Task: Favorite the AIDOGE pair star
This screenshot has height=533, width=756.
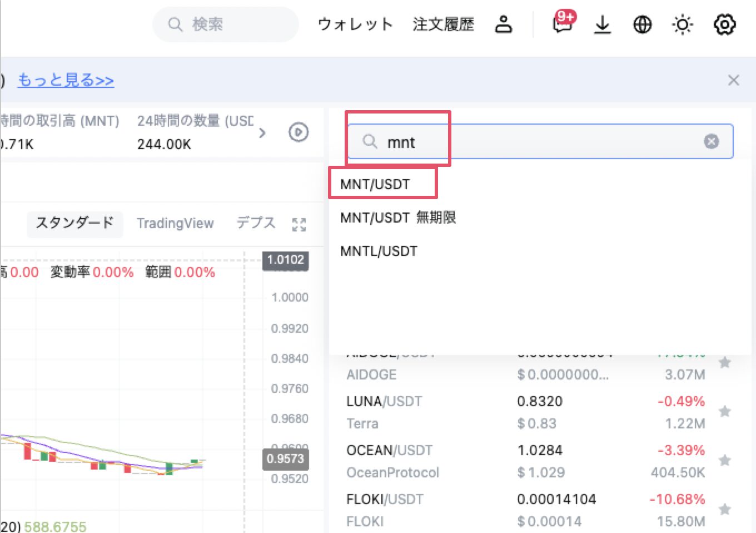Action: tap(724, 363)
